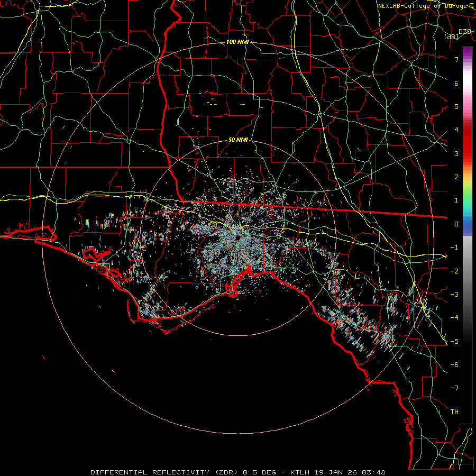Click the "DZD" legend title
Screen dimensions: 476x476
[x=465, y=32]
